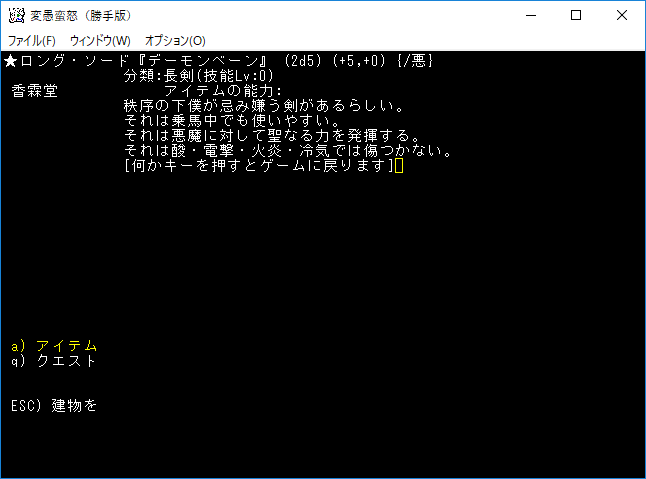Click the 酸・電撃・火炎・冷気 resistance line
The width and height of the screenshot is (646, 479).
pyautogui.click(x=288, y=151)
